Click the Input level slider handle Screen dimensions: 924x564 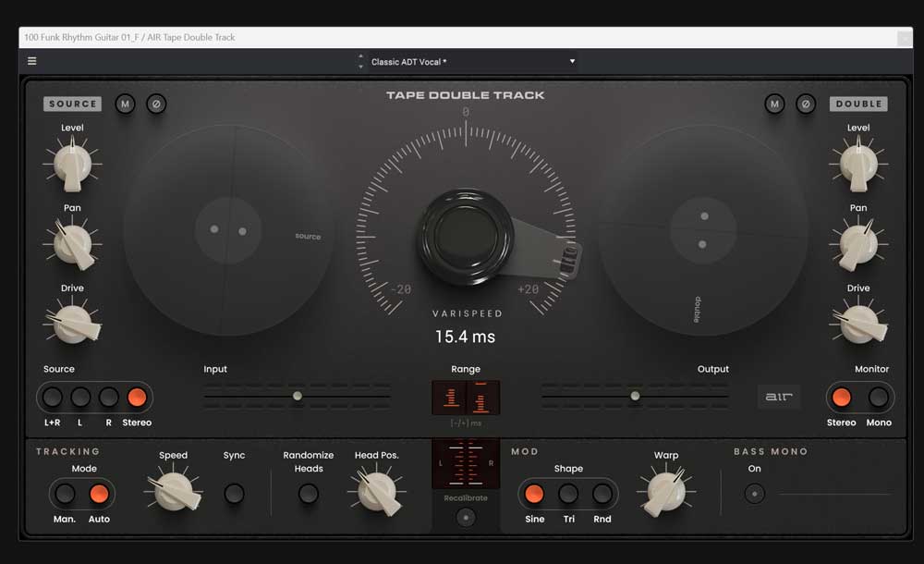pyautogui.click(x=298, y=396)
